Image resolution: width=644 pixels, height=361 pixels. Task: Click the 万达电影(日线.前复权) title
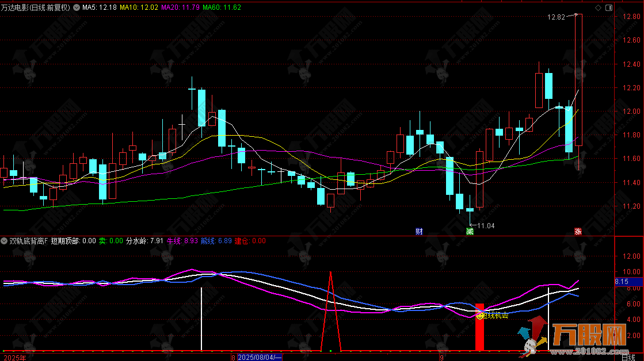(x=35, y=7)
